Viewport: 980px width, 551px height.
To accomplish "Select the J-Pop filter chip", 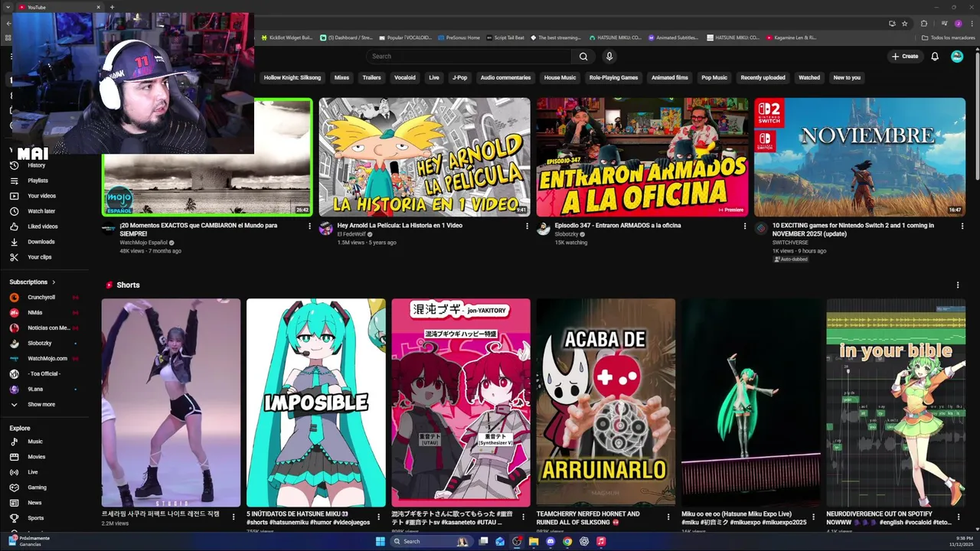I will [459, 77].
